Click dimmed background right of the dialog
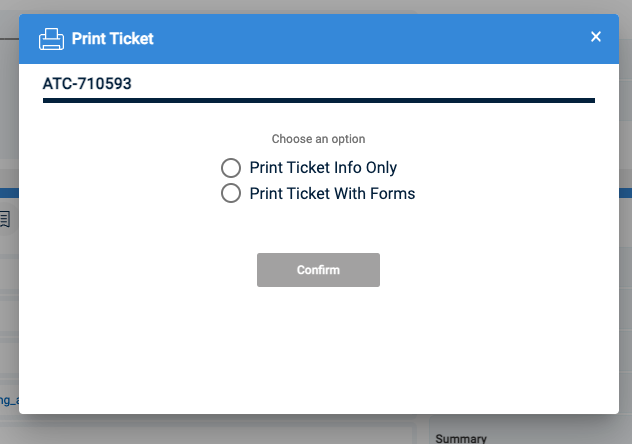 [625, 250]
